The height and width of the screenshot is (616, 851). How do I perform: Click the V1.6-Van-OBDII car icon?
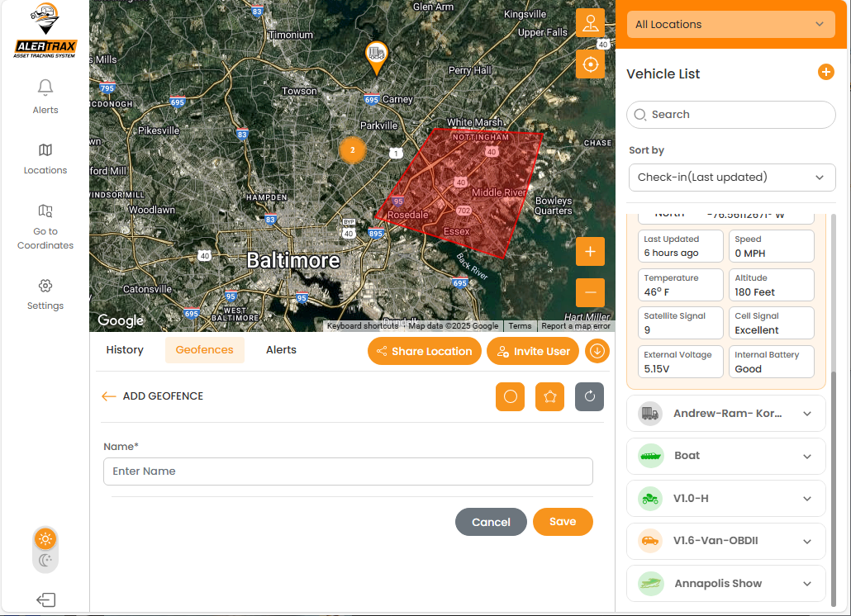click(650, 541)
